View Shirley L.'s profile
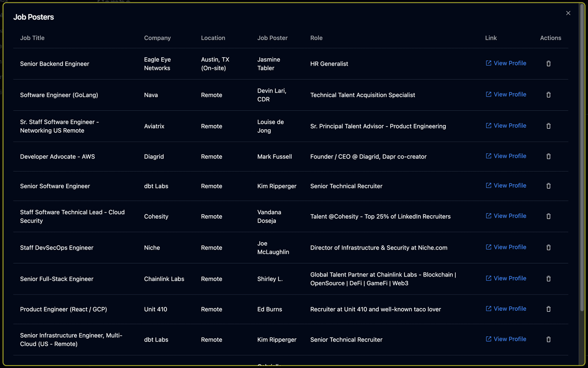This screenshot has height=368, width=588. coord(506,278)
